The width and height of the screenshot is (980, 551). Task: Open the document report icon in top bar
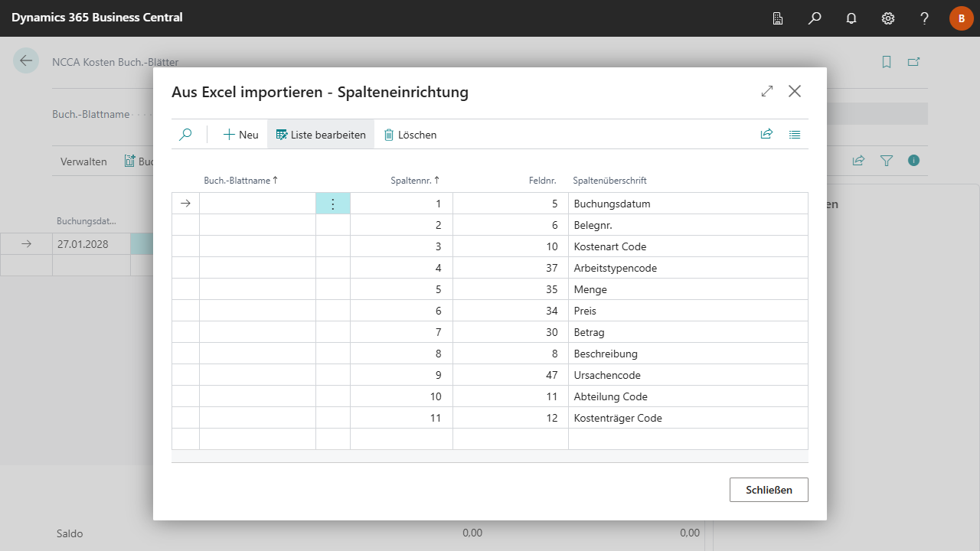coord(778,18)
